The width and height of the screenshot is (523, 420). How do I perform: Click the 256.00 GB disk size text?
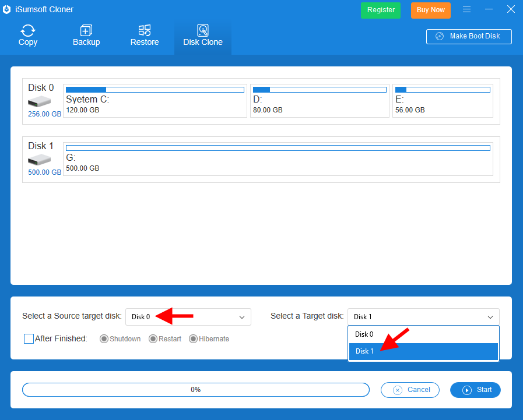[45, 114]
